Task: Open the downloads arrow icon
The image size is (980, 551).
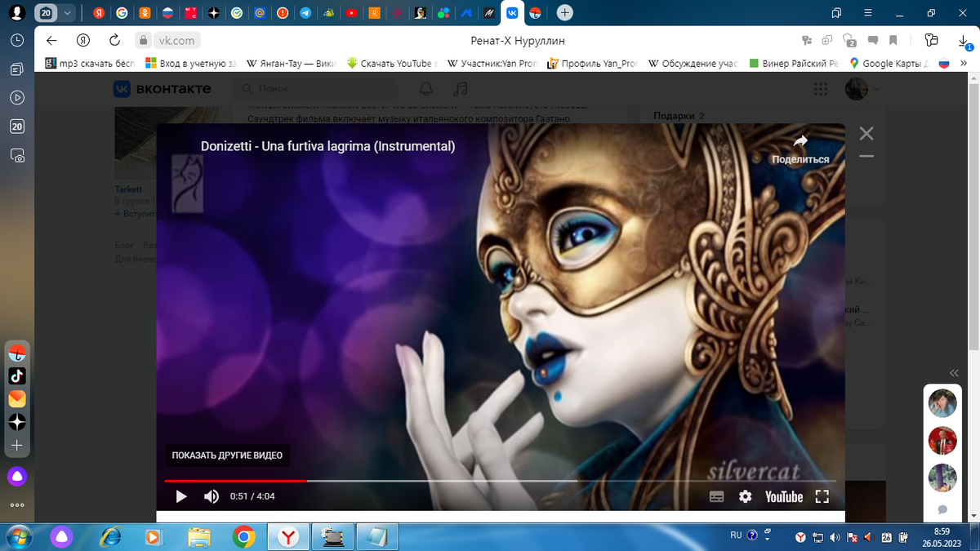Action: pos(964,41)
